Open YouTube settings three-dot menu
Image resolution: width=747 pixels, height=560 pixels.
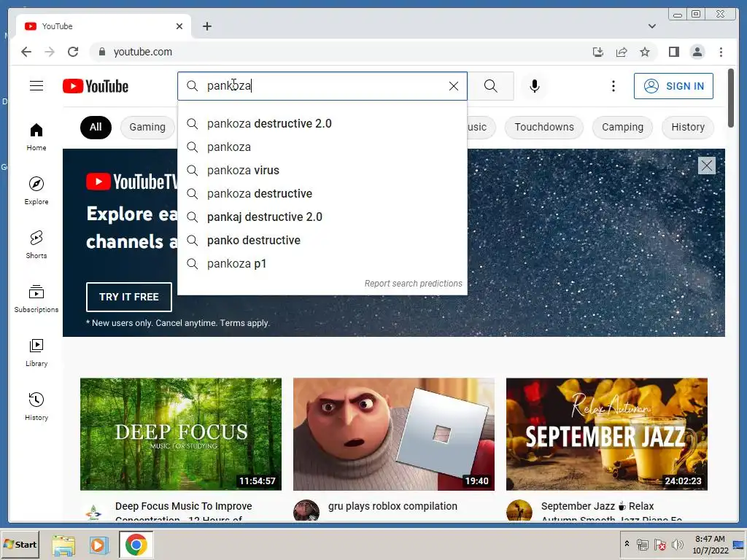click(x=613, y=86)
